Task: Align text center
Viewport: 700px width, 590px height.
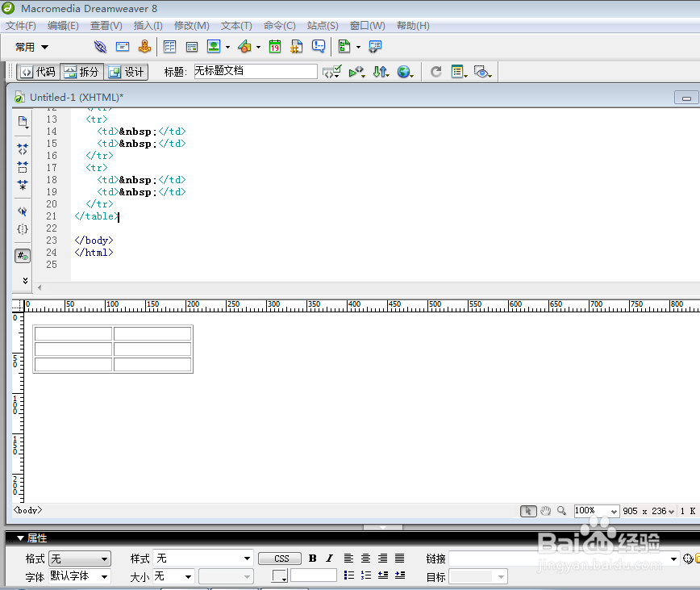Action: [365, 559]
